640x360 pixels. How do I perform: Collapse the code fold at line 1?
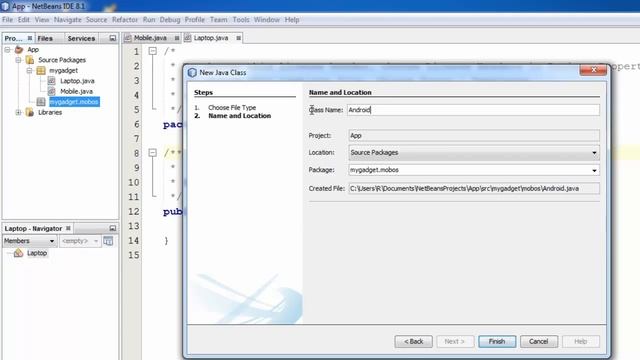[x=153, y=51]
